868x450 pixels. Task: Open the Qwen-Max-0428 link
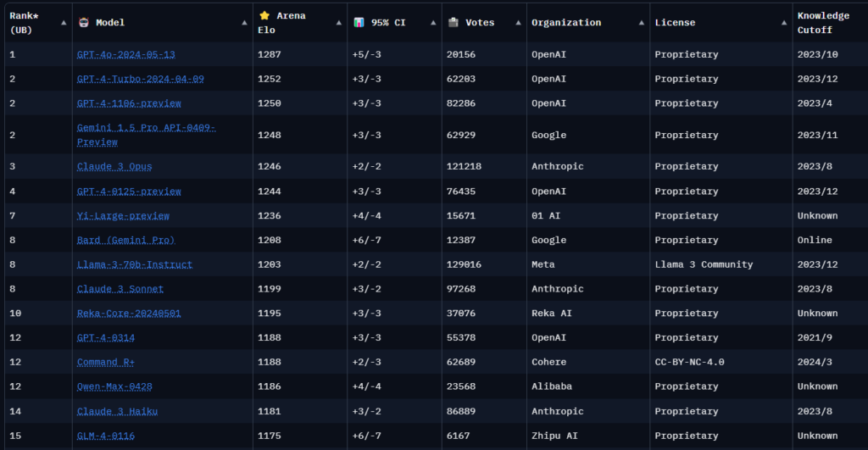coord(114,386)
